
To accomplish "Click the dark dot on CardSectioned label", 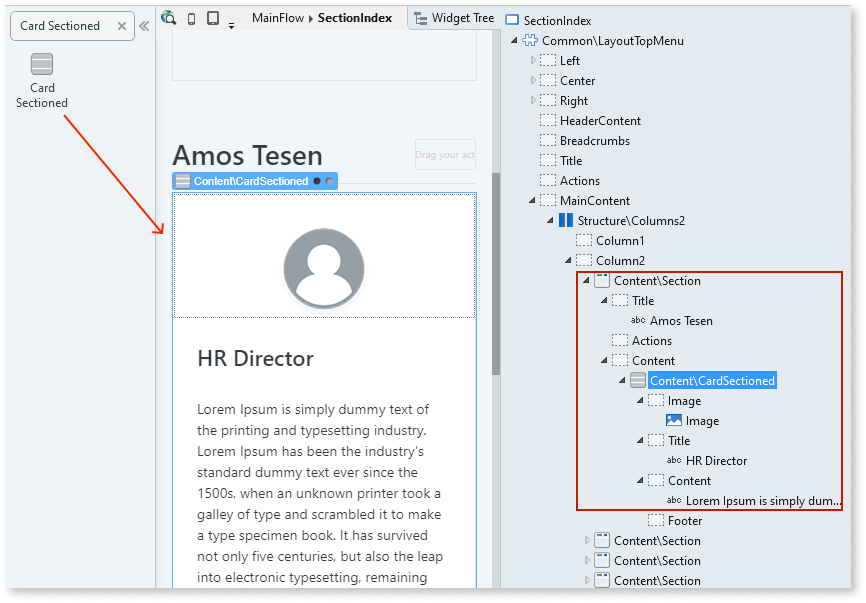I will pos(317,181).
